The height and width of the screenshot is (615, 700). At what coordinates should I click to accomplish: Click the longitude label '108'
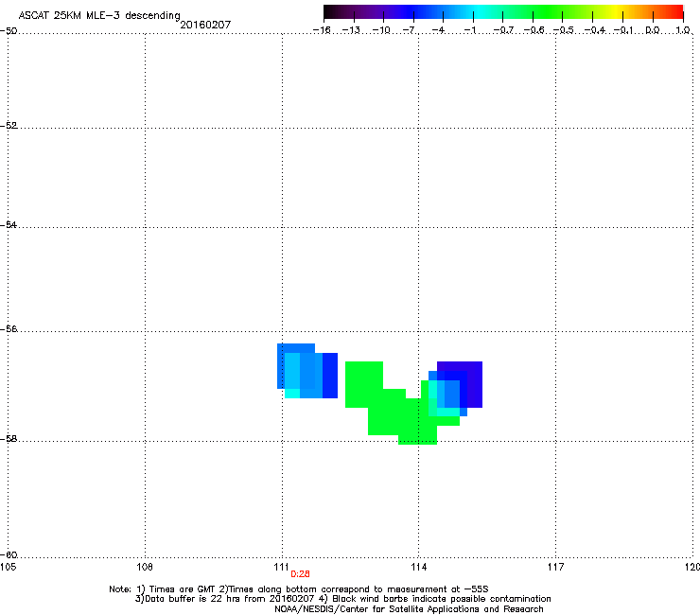coord(145,567)
